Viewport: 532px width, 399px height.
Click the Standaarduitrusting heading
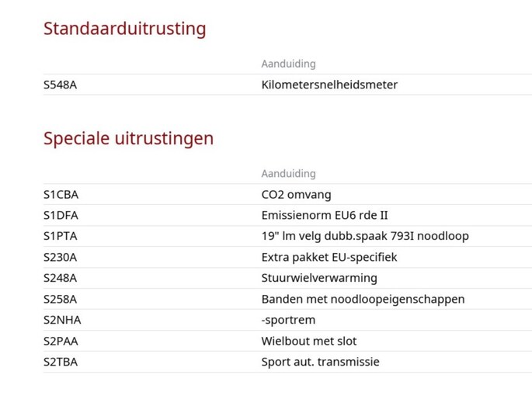coord(124,29)
